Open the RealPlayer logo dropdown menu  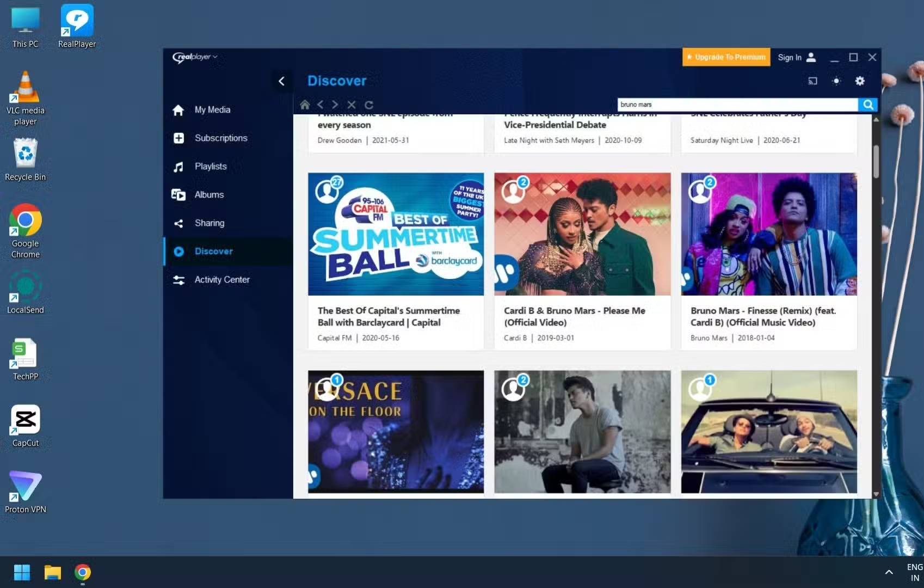tap(195, 57)
